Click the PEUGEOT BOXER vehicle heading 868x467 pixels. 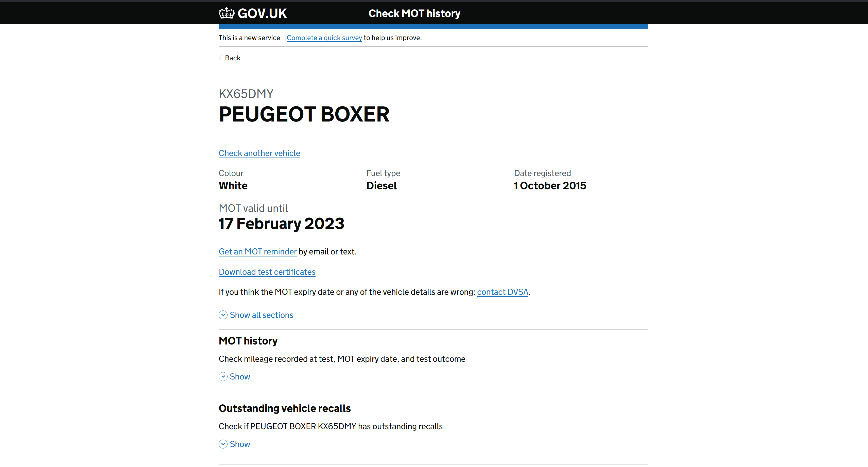304,114
